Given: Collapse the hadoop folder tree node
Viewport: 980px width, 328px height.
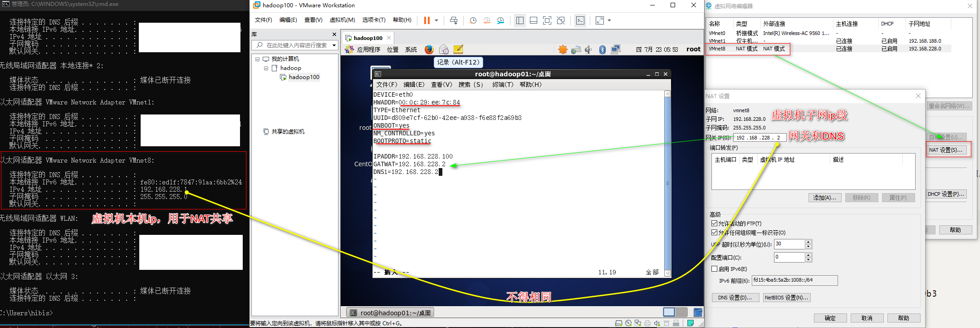Looking at the screenshot, I should [x=266, y=68].
